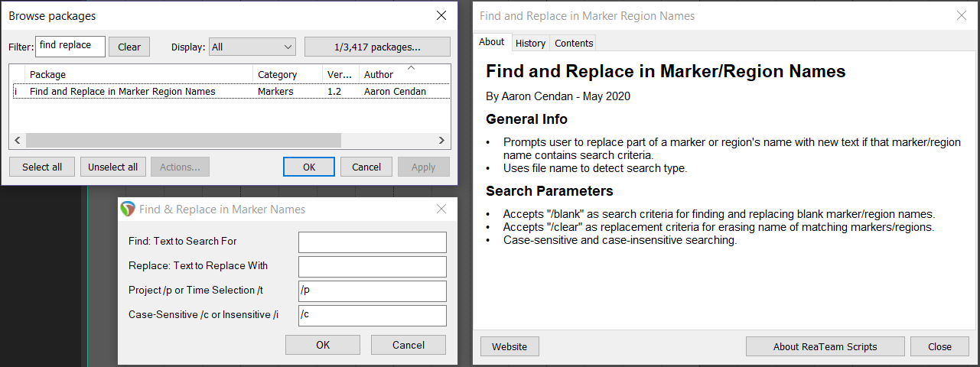The width and height of the screenshot is (980, 367).
Task: Open the Display dropdown set to All
Action: point(252,47)
